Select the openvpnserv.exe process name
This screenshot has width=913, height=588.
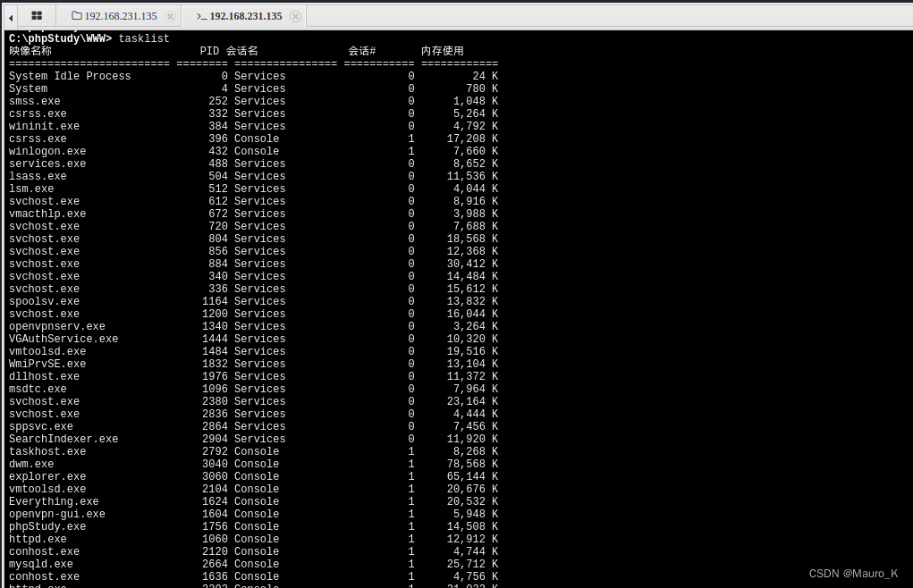(x=57, y=326)
